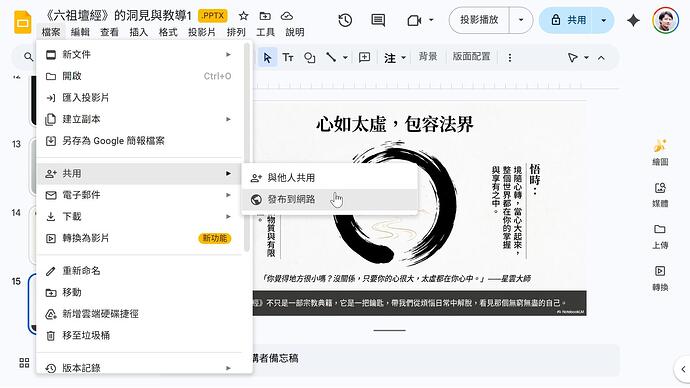This screenshot has height=388, width=690.
Task: Click the move-to-folder icon beside the title
Action: [265, 16]
